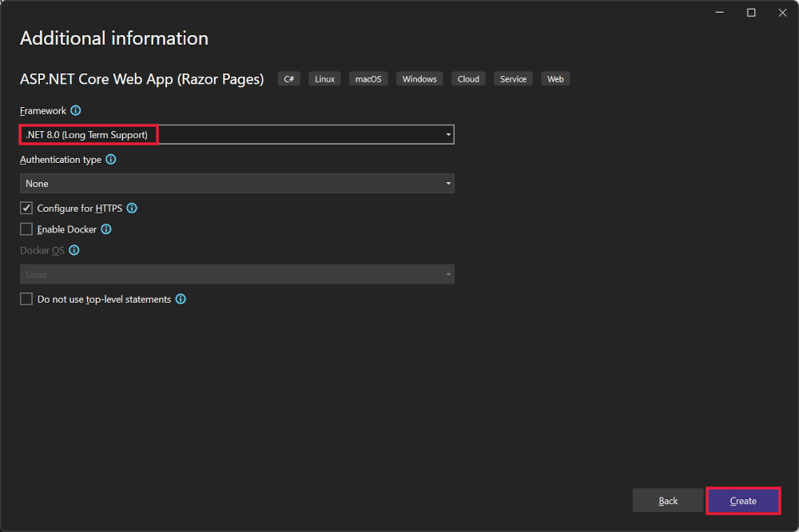Click the Authentication type label
Screen dimensions: 799x532
pyautogui.click(x=61, y=160)
